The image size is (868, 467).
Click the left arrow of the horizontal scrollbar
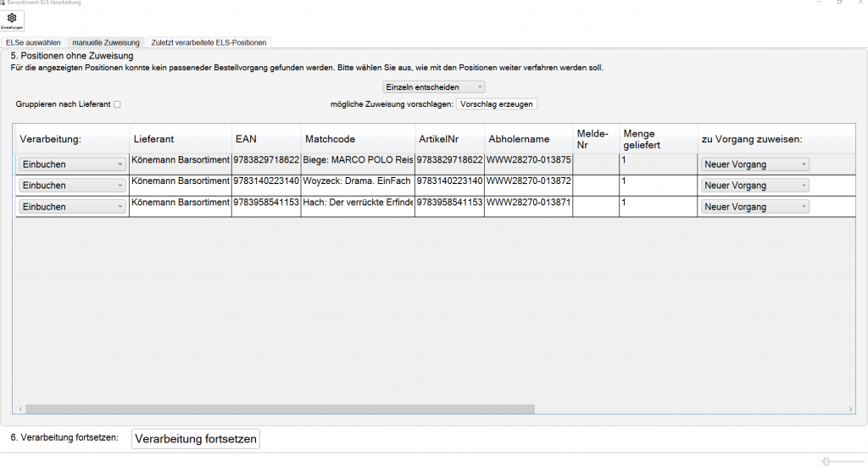19,409
